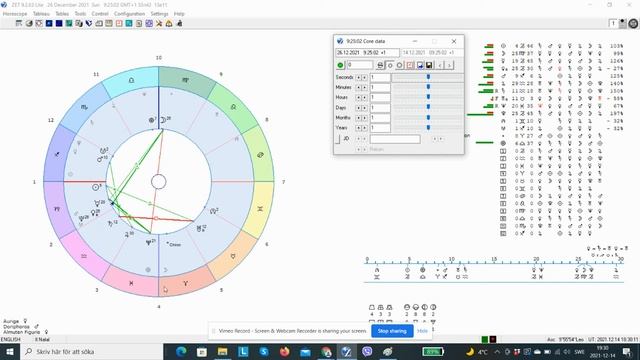Click the half-dark globe toolbar icon

click(x=29, y=23)
